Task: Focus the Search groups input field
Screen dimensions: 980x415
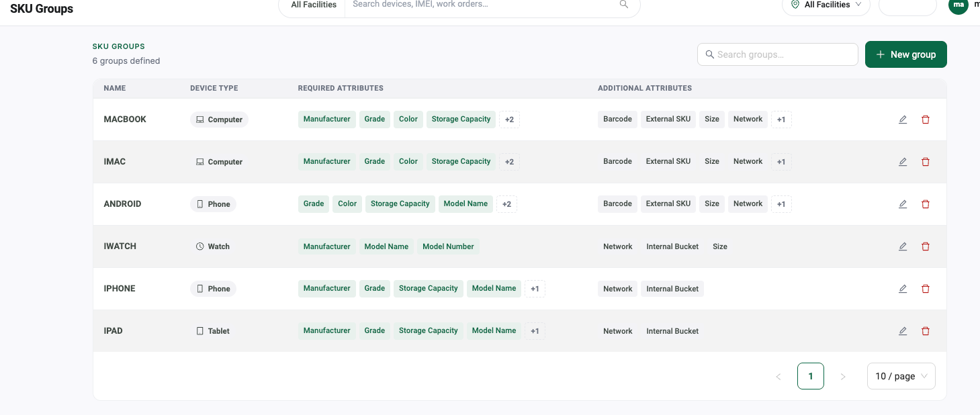Action: click(778, 54)
